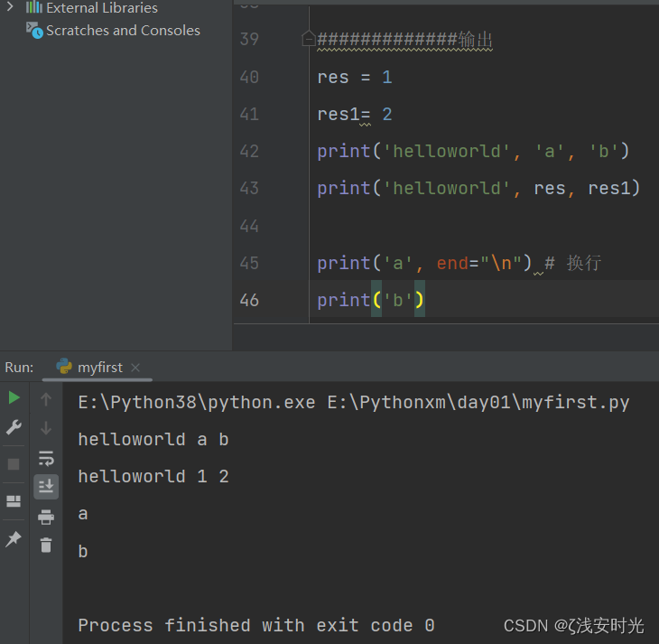Click the print('helloworld', res, res1) line
Image resolution: width=659 pixels, height=644 pixels.
[x=478, y=188]
